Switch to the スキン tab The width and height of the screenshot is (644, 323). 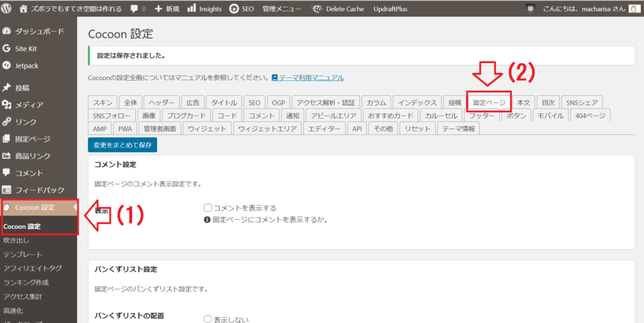click(x=103, y=102)
